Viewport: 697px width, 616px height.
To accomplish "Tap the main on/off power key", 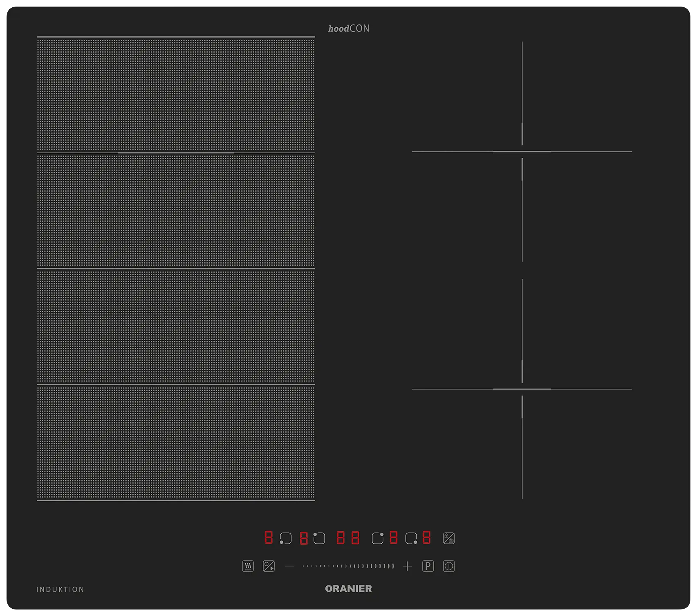I will click(x=449, y=566).
